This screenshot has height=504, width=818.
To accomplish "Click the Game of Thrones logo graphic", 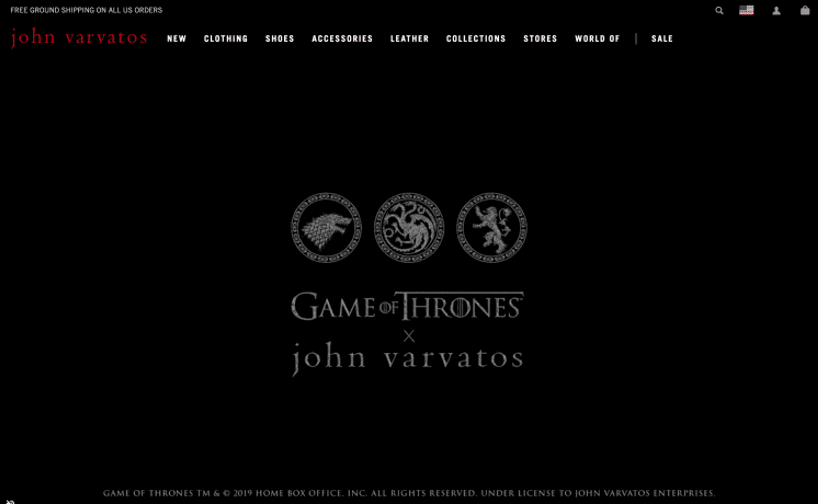I will 407,306.
